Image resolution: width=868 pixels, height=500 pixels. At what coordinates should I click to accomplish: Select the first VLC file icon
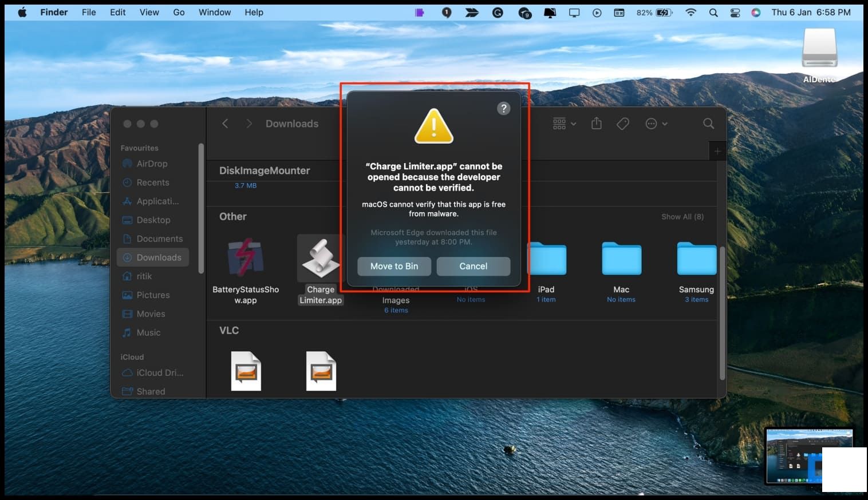[x=246, y=371]
